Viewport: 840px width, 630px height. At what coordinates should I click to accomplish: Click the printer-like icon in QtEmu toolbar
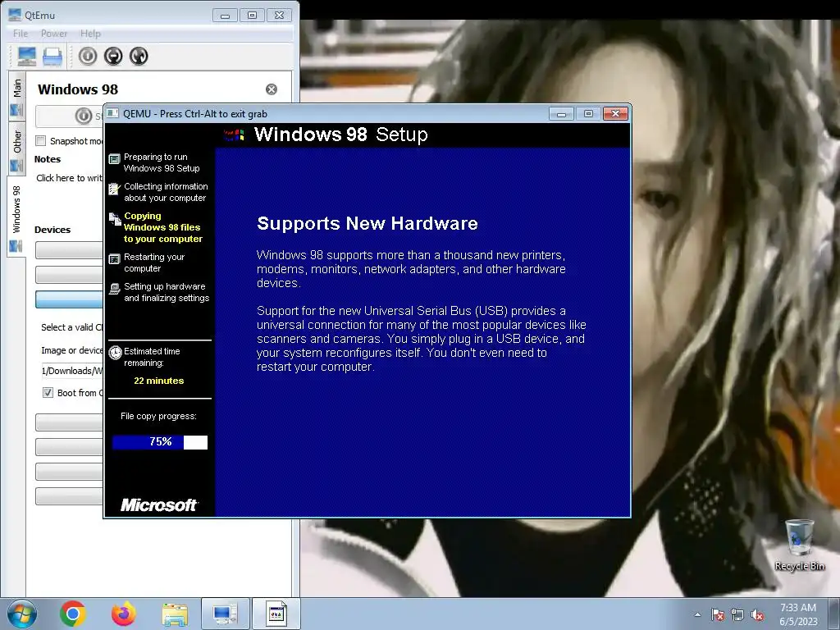click(52, 57)
